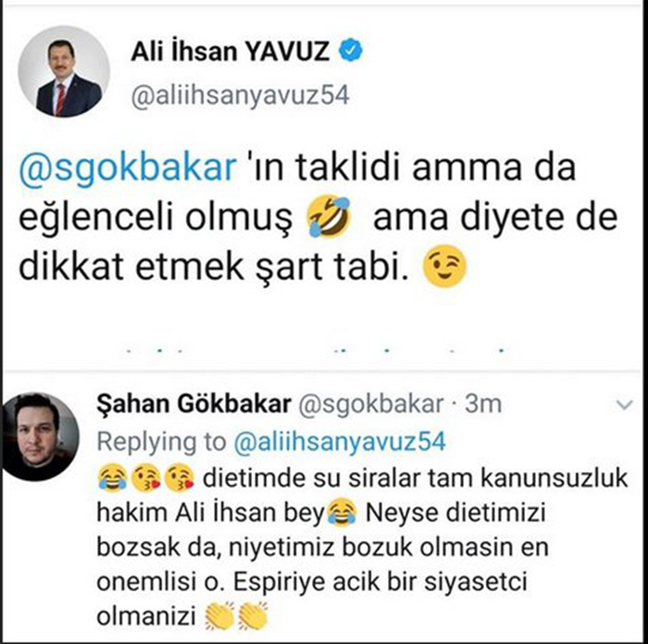Click the first kissing face emoji
The width and height of the screenshot is (648, 644).
point(145,477)
